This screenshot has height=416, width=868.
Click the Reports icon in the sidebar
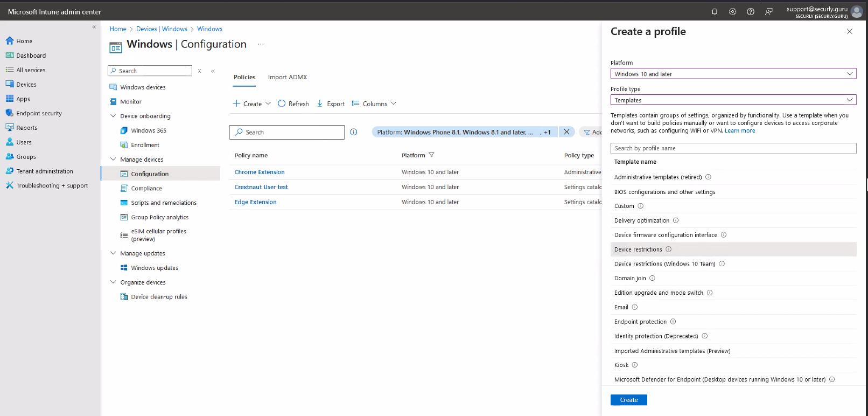pyautogui.click(x=10, y=128)
